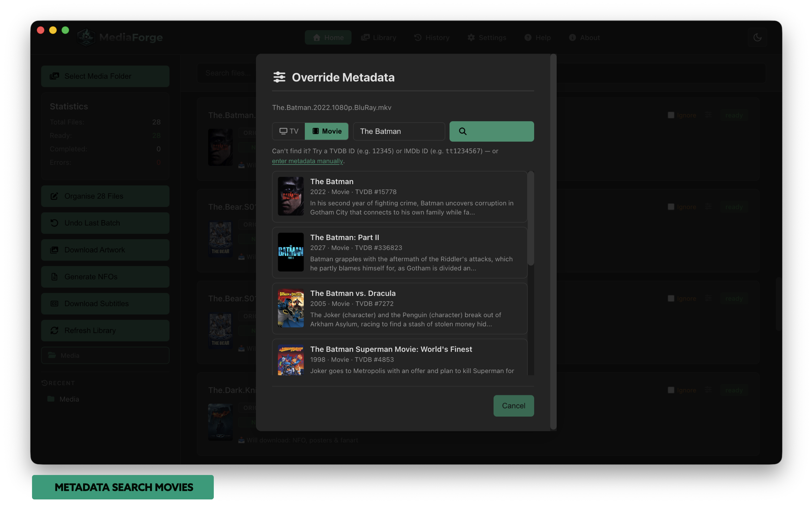
Task: Tick the Ignore checkbox on second The.Bear row
Action: [x=671, y=299]
